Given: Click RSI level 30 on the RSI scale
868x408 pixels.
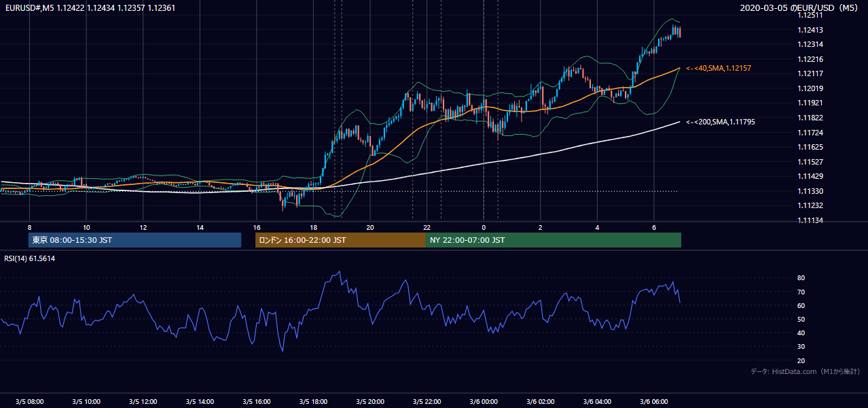Looking at the screenshot, I should click(801, 347).
